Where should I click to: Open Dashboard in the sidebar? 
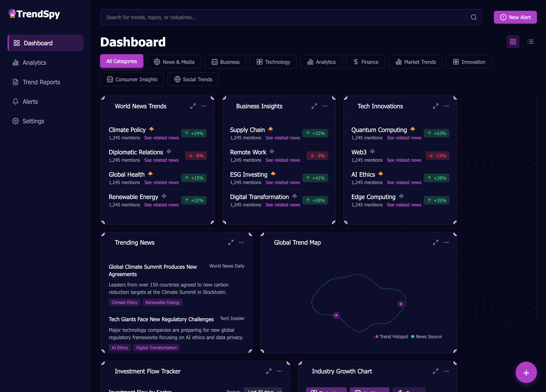(45, 43)
